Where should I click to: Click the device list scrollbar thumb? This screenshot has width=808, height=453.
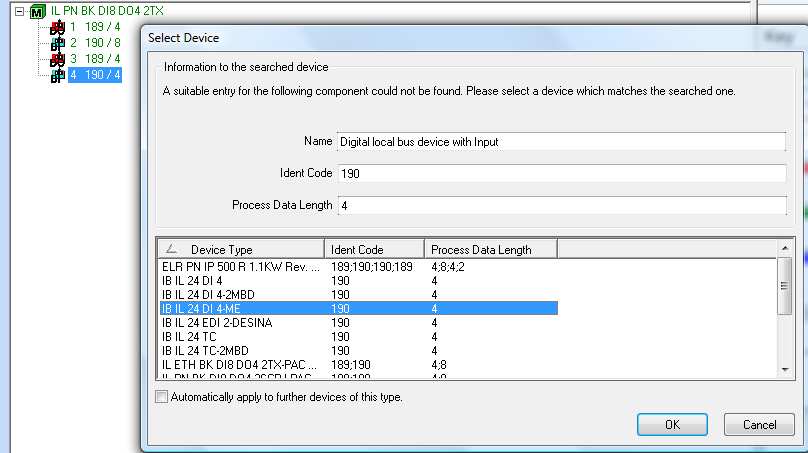[785, 286]
